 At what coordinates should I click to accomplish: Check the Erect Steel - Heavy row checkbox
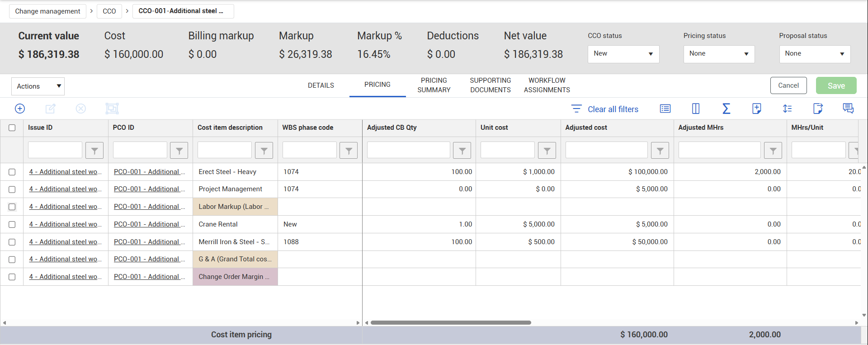tap(12, 172)
